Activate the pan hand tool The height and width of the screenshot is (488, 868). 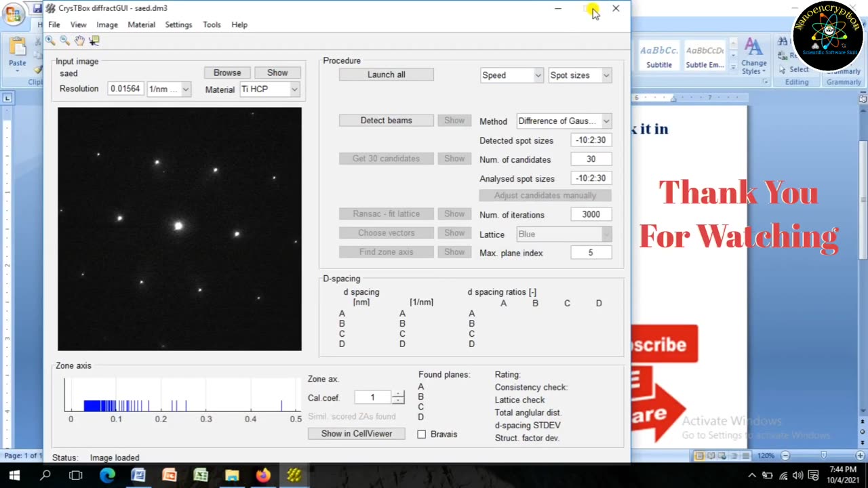[x=79, y=41]
